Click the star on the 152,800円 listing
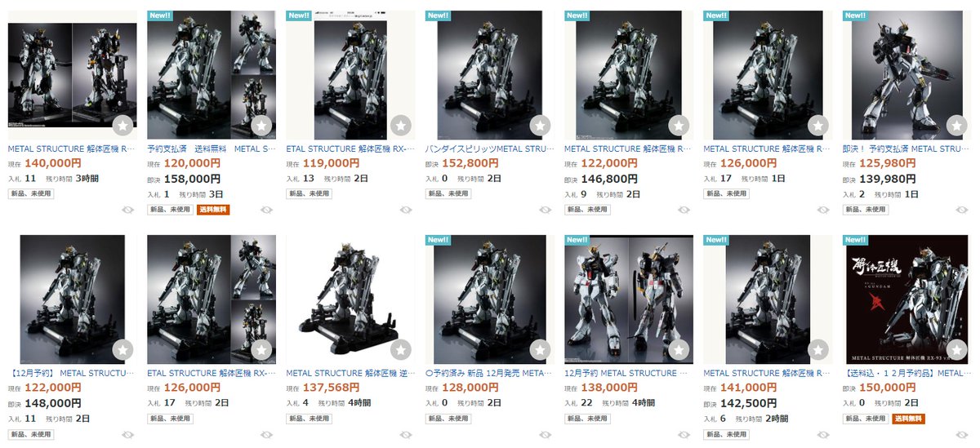The height and width of the screenshot is (448, 980). tap(539, 126)
